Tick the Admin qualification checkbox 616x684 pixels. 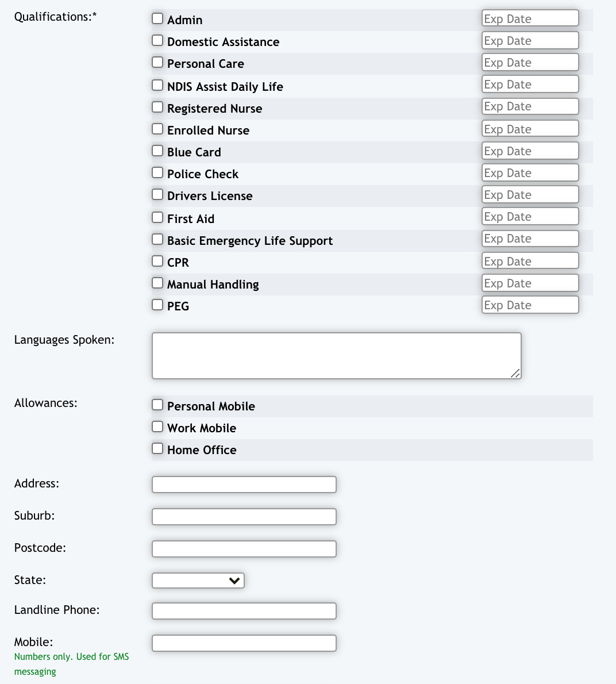tap(157, 19)
